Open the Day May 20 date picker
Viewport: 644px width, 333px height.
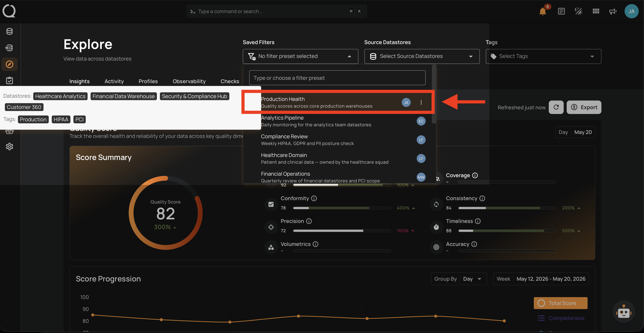pyautogui.click(x=575, y=132)
